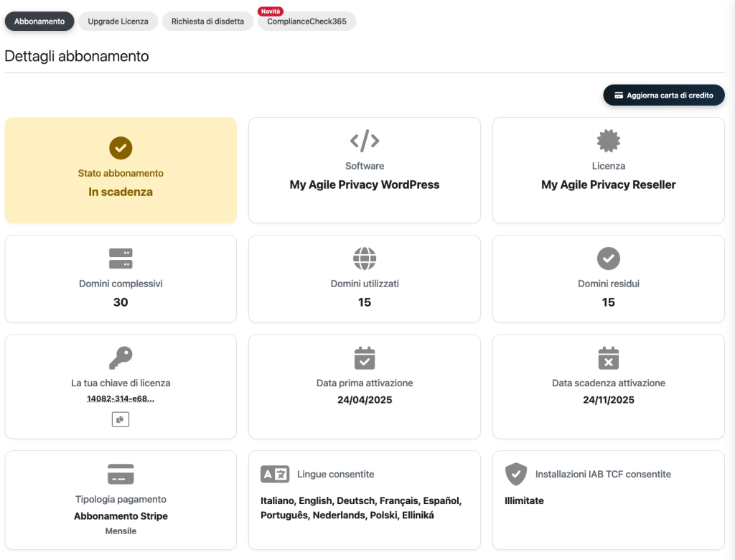Click the credit card payment type icon
This screenshot has height=560, width=735.
pos(121,474)
